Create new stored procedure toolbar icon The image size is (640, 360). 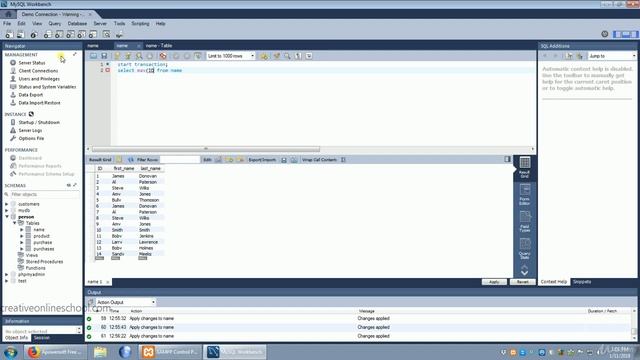coord(82,35)
